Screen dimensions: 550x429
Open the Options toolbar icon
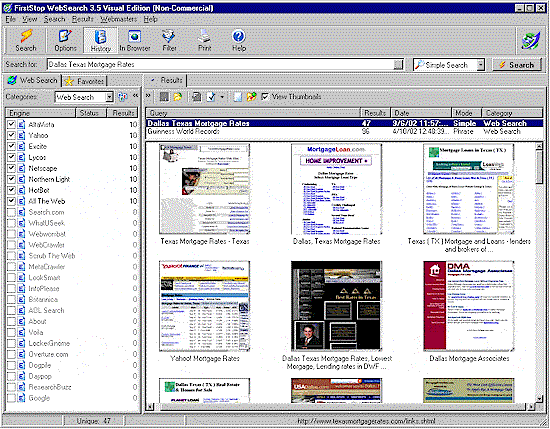65,40
